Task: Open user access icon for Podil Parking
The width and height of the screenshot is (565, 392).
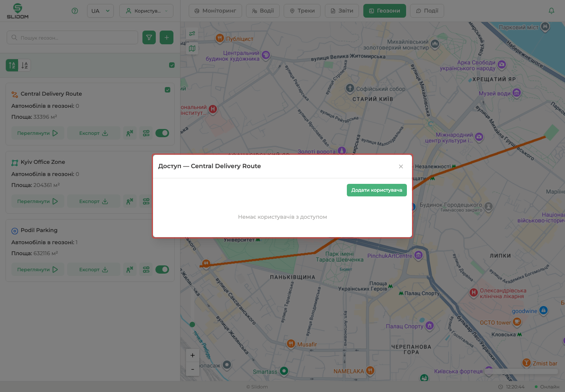Action: [x=130, y=270]
